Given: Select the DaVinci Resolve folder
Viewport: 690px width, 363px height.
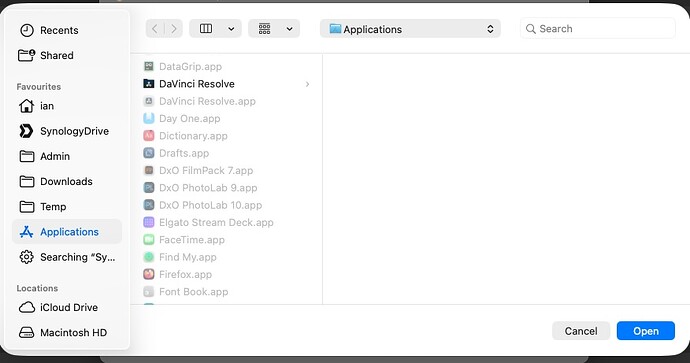Looking at the screenshot, I should click(227, 84).
